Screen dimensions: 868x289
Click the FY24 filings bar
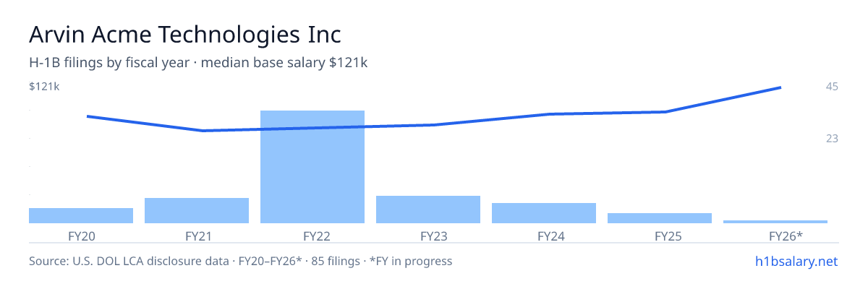tap(544, 213)
